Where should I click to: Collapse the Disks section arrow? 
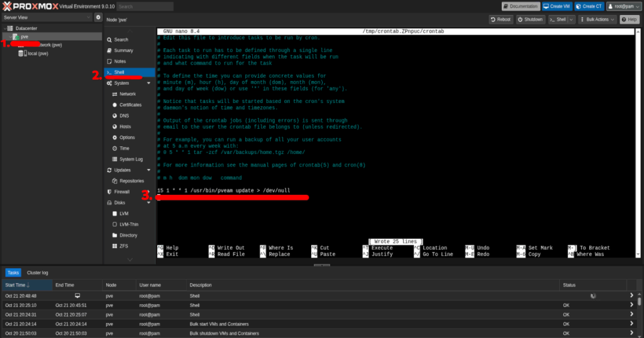pos(148,203)
